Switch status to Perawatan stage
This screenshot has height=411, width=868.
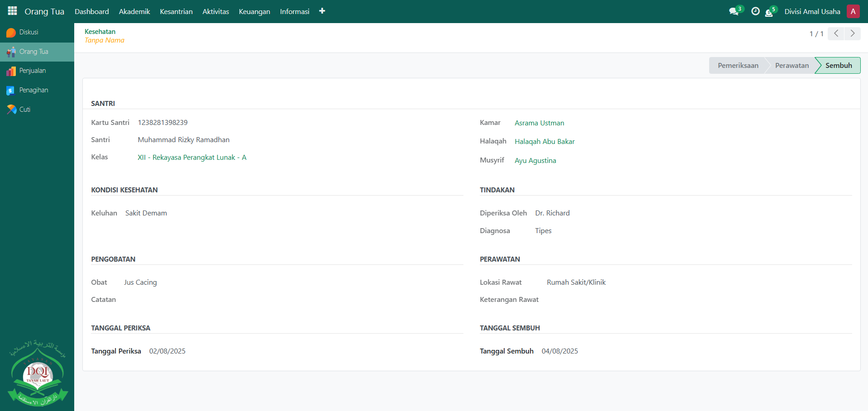791,65
